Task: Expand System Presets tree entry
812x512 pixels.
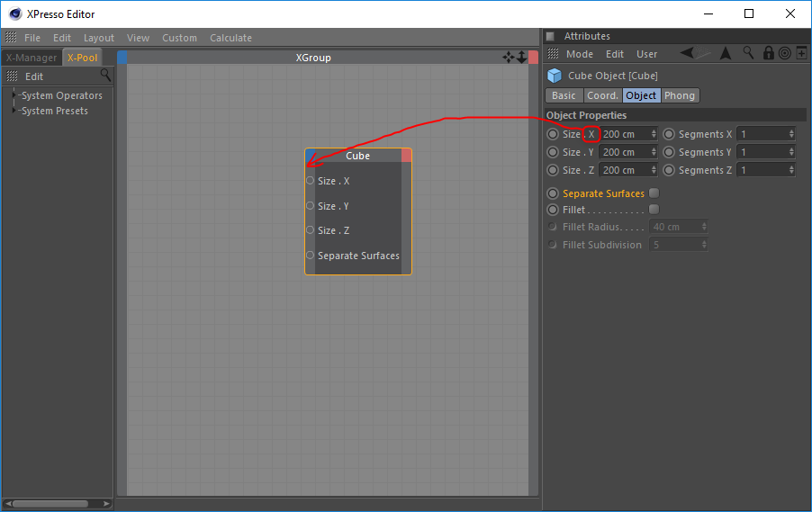Action: (x=14, y=111)
